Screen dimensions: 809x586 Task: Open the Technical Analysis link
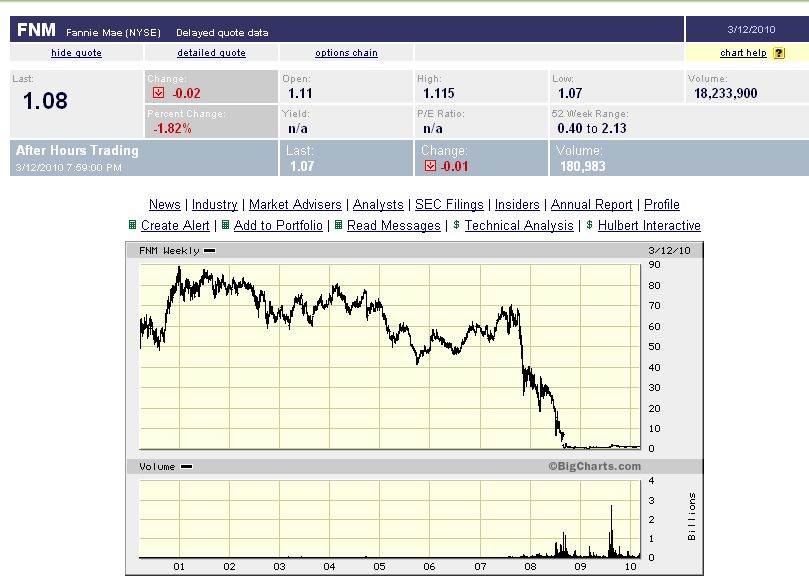(x=519, y=225)
